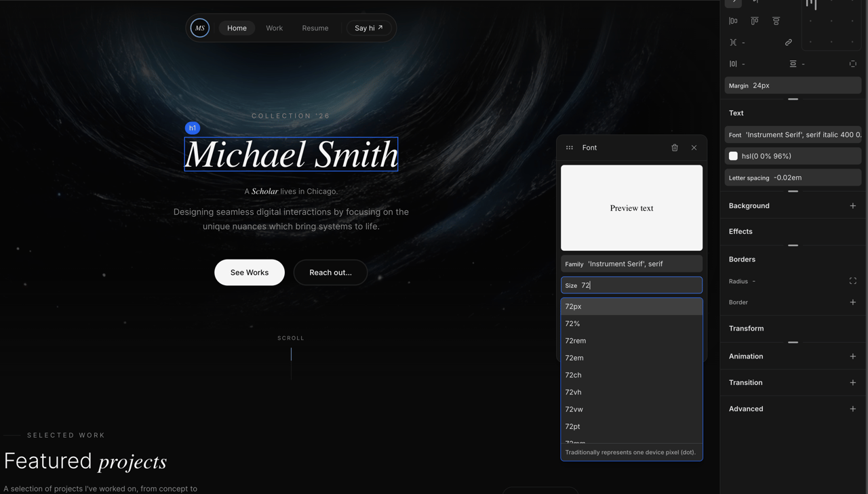Click the See Works button
Viewport: 868px width, 494px height.
pos(250,272)
